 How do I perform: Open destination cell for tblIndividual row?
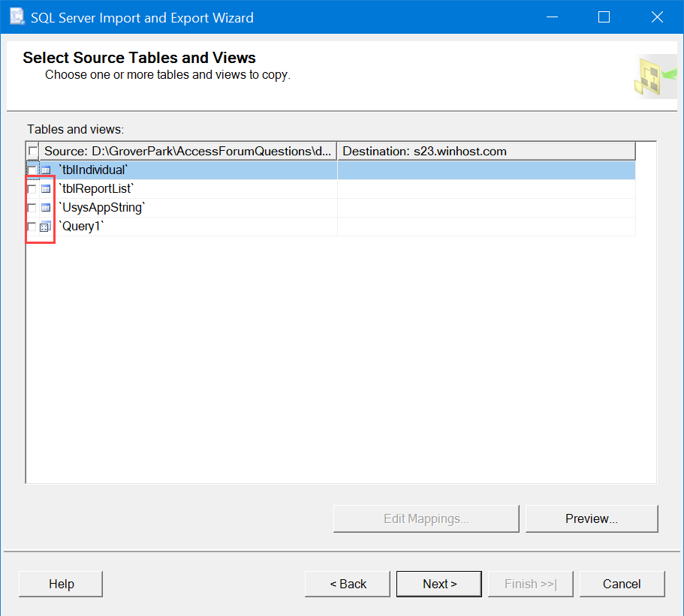point(486,170)
